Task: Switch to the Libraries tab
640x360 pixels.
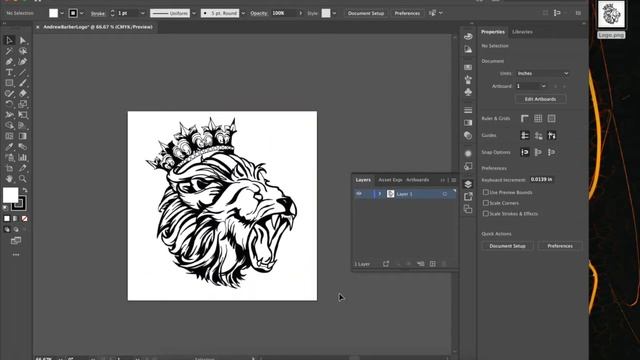Action: click(x=522, y=32)
